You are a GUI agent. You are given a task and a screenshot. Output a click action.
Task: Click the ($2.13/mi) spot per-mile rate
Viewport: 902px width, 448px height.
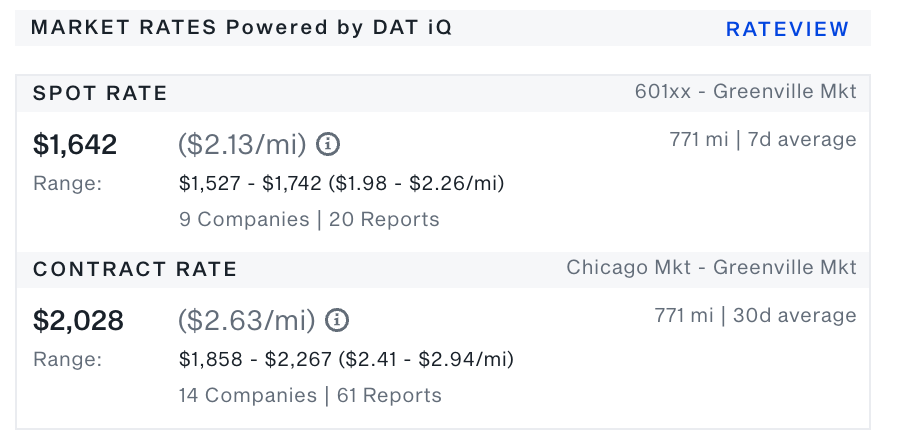tap(242, 144)
